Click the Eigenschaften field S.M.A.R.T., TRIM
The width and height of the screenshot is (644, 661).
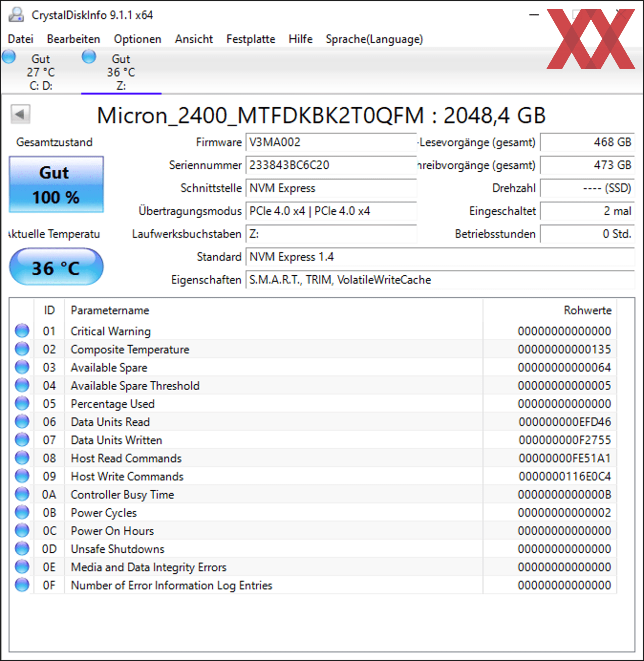[x=440, y=280]
